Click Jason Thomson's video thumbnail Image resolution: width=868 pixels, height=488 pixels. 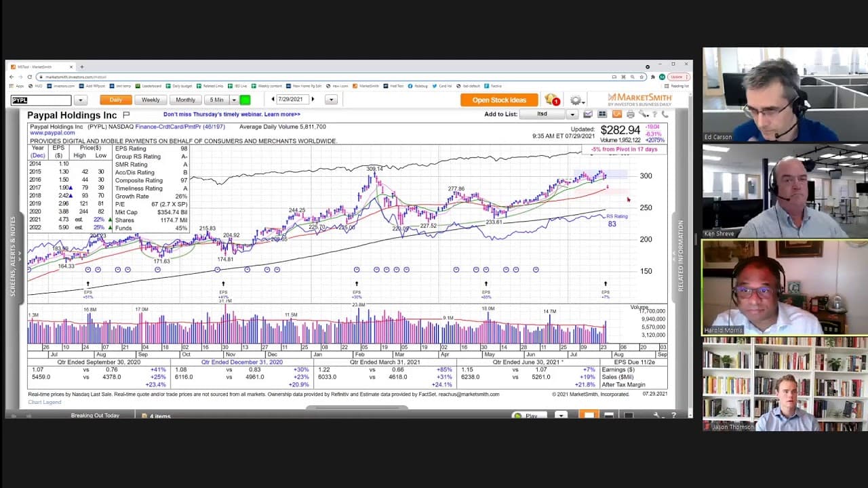(x=785, y=384)
